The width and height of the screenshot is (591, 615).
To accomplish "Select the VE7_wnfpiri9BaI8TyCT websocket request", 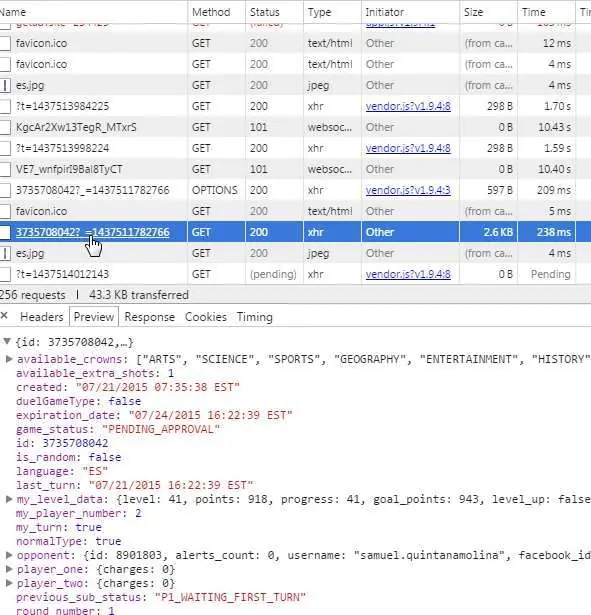I will [69, 169].
